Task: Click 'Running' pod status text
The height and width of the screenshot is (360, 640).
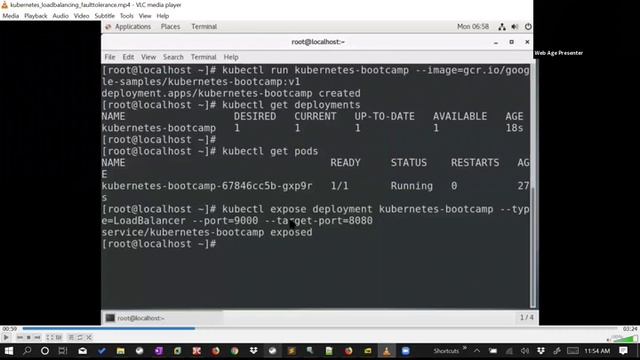Action: [411, 186]
